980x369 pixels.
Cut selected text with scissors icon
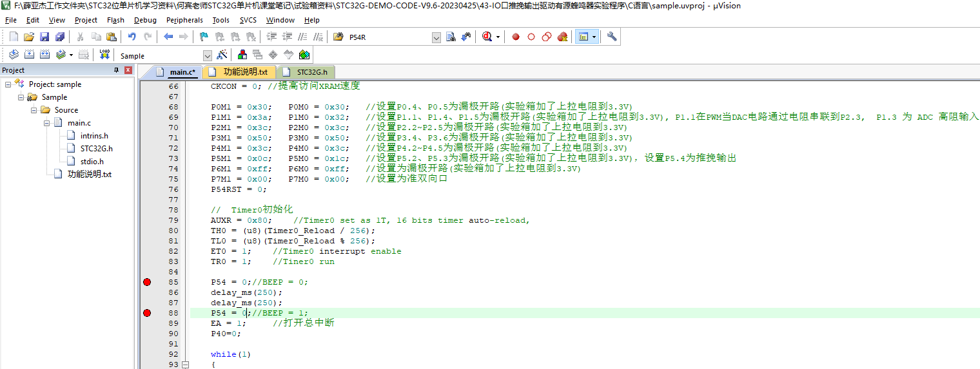pos(81,37)
